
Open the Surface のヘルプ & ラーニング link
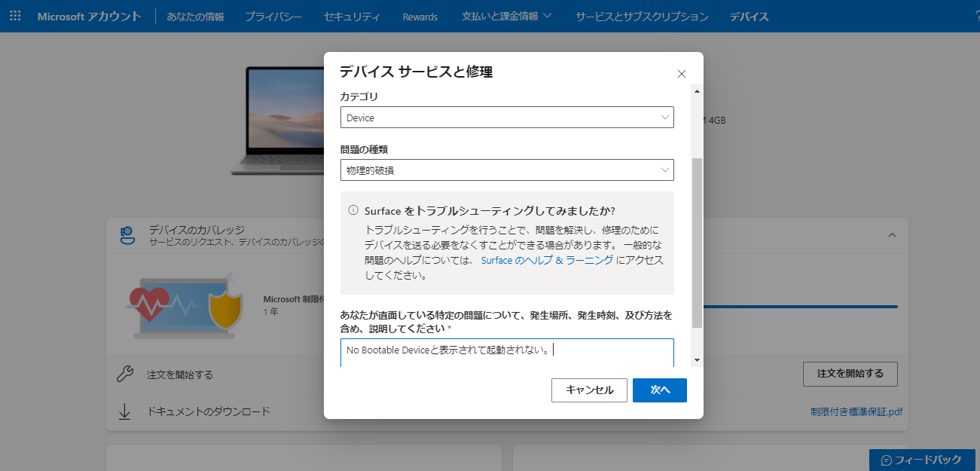coord(547,260)
